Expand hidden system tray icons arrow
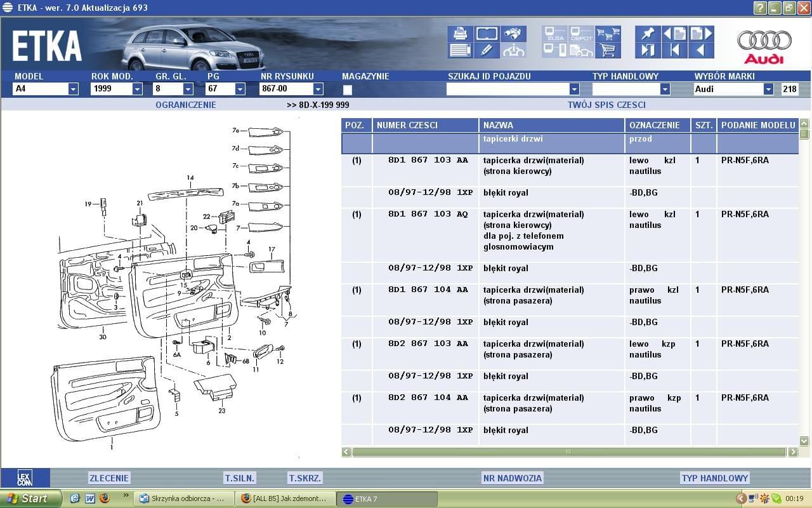This screenshot has width=812, height=508. [x=740, y=498]
